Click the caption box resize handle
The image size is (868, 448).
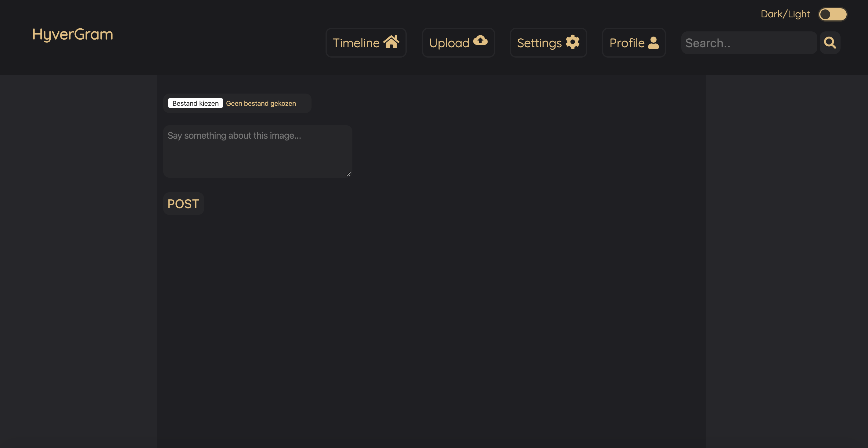[349, 174]
